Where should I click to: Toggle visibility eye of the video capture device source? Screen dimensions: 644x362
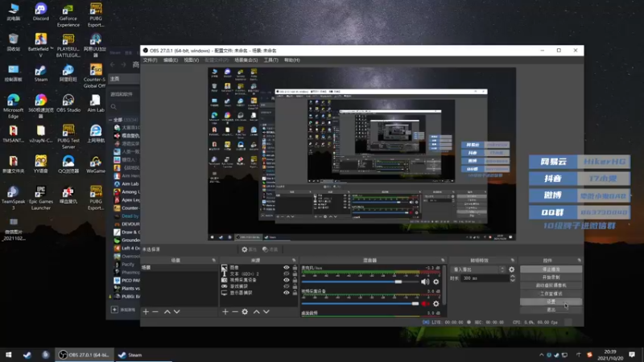287,280
